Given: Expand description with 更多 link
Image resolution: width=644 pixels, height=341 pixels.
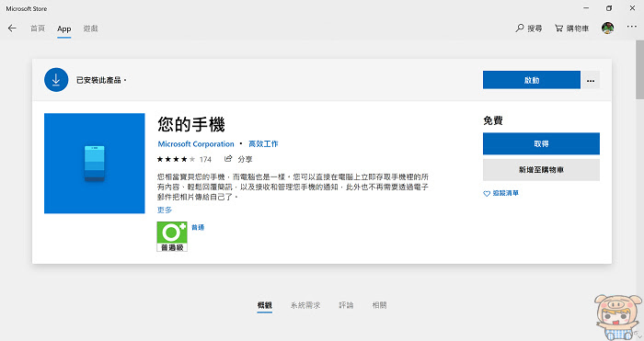Looking at the screenshot, I should (165, 210).
